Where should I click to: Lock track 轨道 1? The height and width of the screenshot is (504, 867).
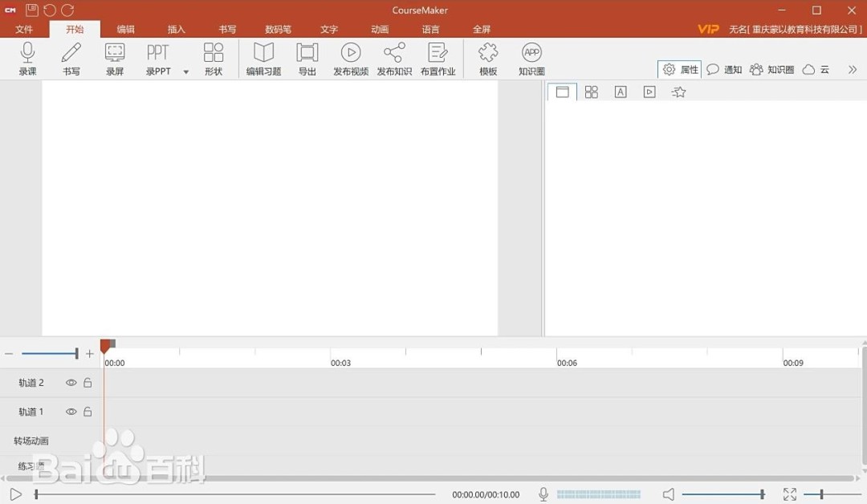88,412
